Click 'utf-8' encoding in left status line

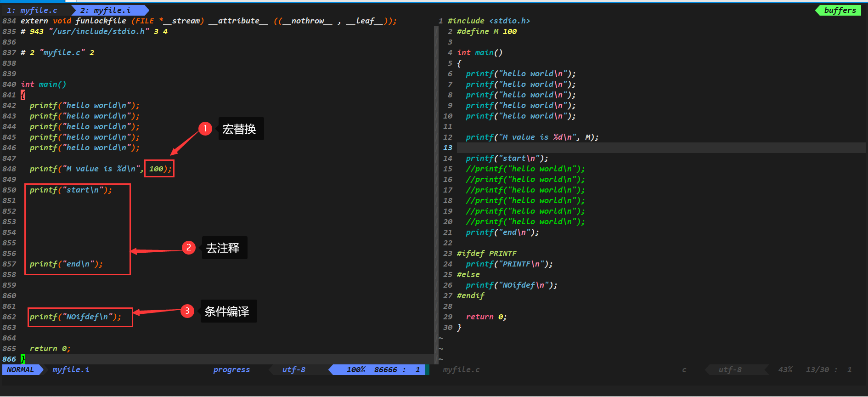[x=294, y=370]
